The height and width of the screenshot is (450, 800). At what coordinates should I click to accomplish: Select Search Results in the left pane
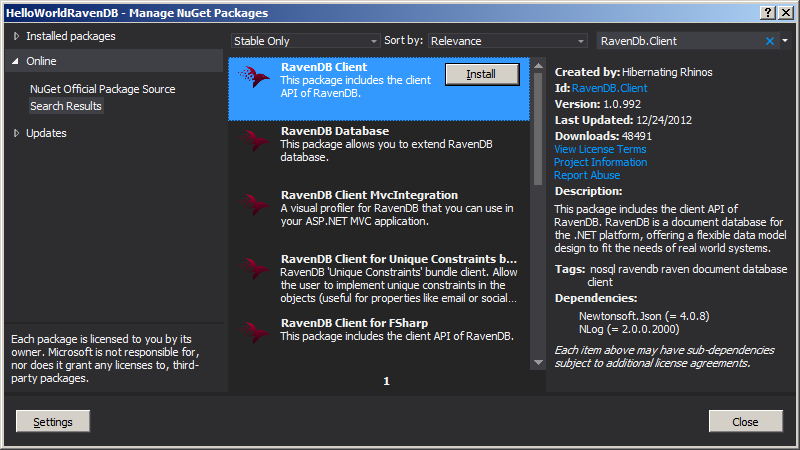66,106
